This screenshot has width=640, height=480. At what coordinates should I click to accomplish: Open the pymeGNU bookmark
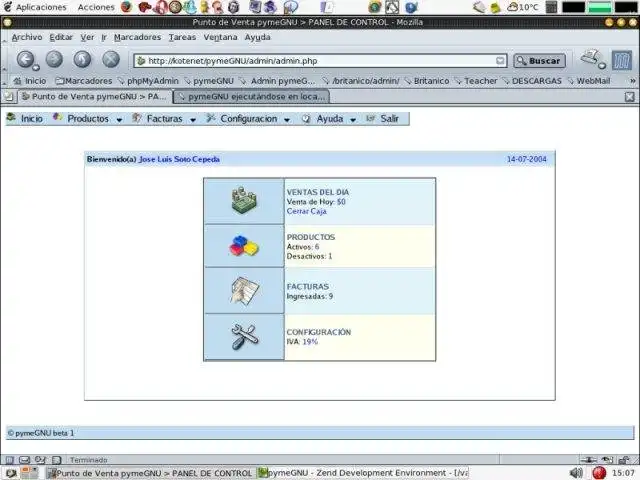point(209,81)
